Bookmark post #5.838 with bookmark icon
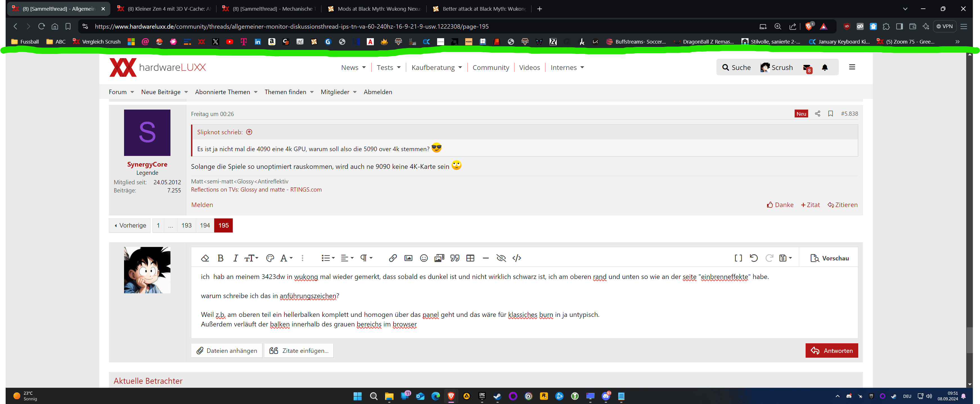The image size is (980, 404). coord(830,114)
